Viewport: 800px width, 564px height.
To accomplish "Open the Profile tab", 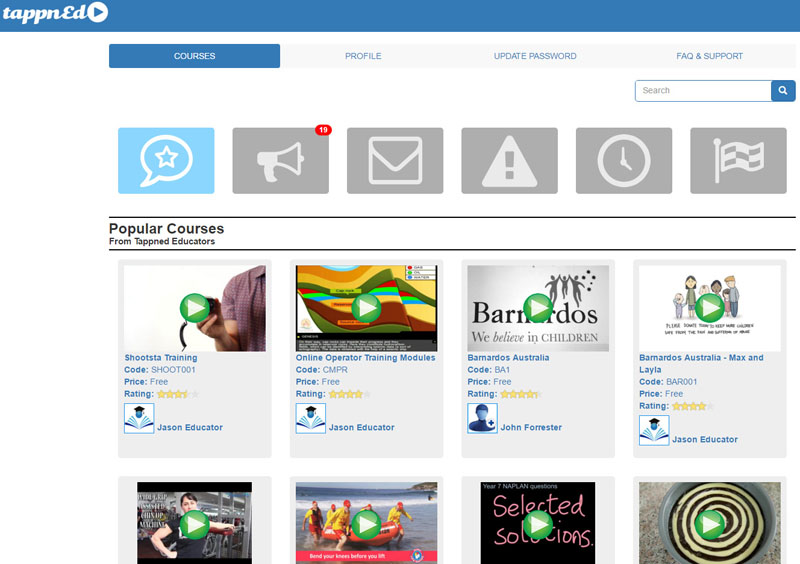I will [x=363, y=56].
